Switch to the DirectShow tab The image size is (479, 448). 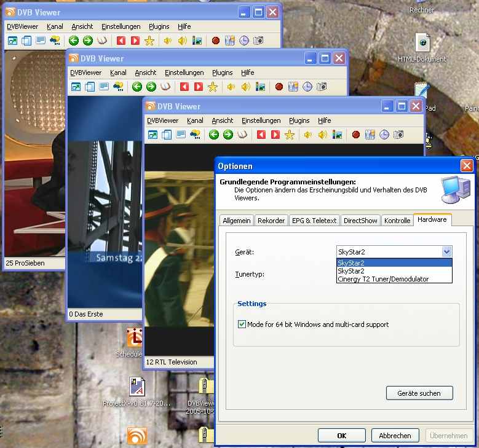coord(360,221)
